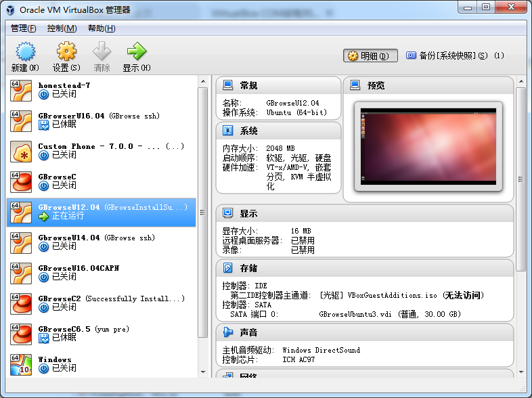Viewport: 532px width, 398px height.
Task: Click the Windows VM name text
Action: [x=55, y=359]
